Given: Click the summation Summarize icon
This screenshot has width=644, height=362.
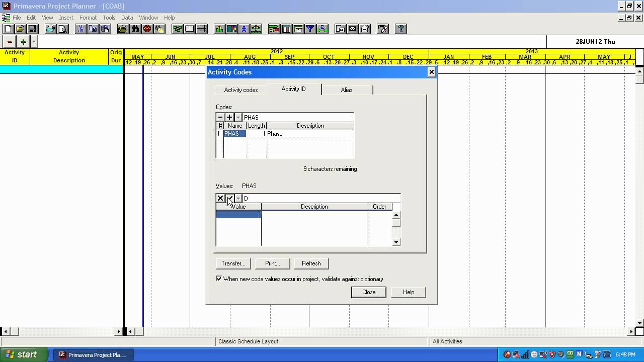Looking at the screenshot, I should 323,29.
